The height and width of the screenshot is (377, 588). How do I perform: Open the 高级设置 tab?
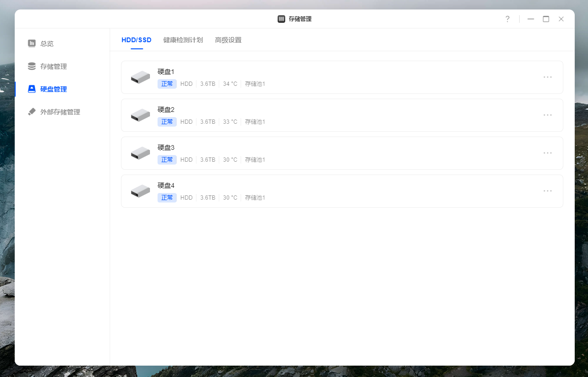(x=228, y=40)
